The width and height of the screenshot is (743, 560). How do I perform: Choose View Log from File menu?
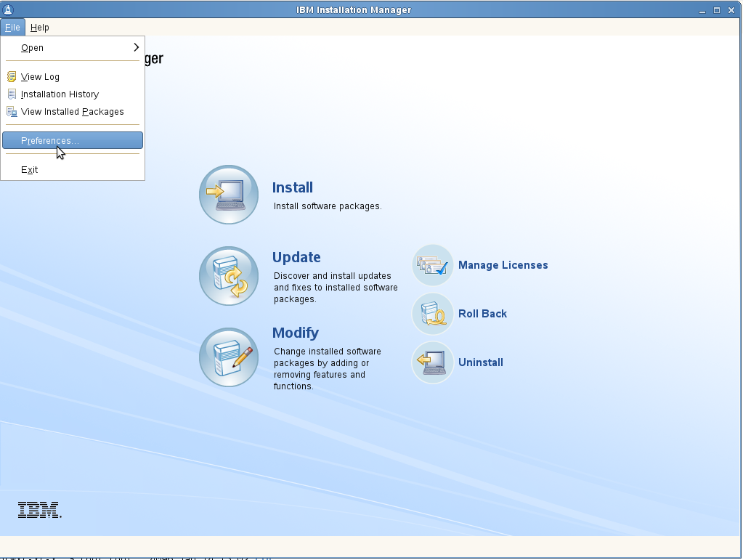pos(73,77)
